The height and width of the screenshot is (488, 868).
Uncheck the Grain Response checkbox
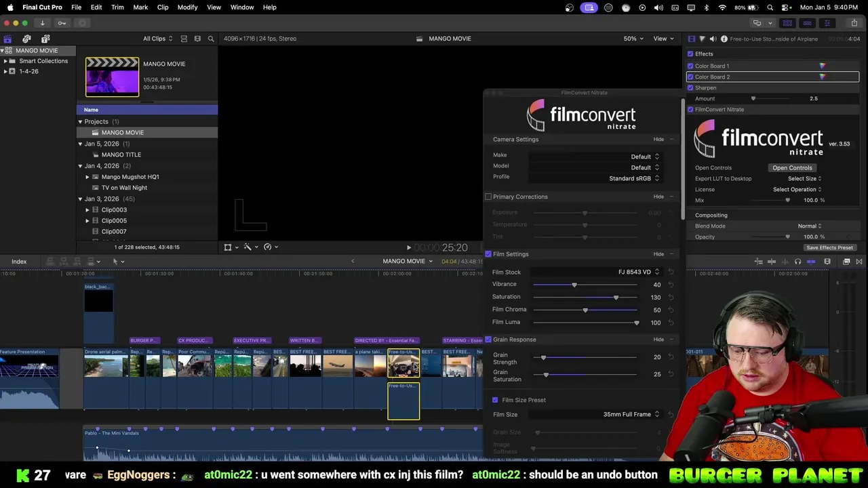pyautogui.click(x=488, y=340)
